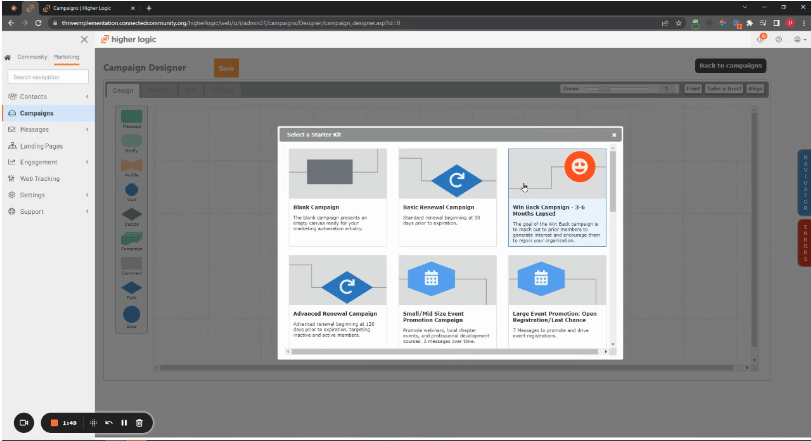
Task: Click the Search navigation input field
Action: pos(47,77)
